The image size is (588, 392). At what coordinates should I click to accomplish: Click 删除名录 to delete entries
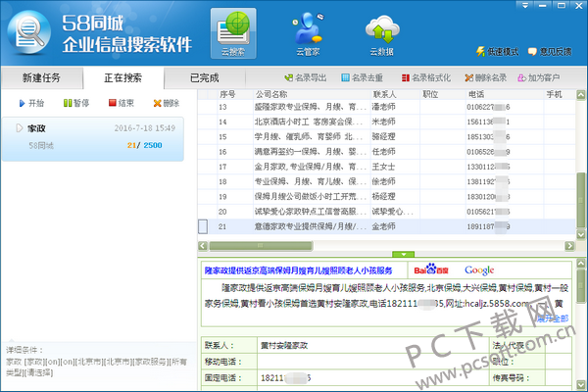pyautogui.click(x=486, y=77)
